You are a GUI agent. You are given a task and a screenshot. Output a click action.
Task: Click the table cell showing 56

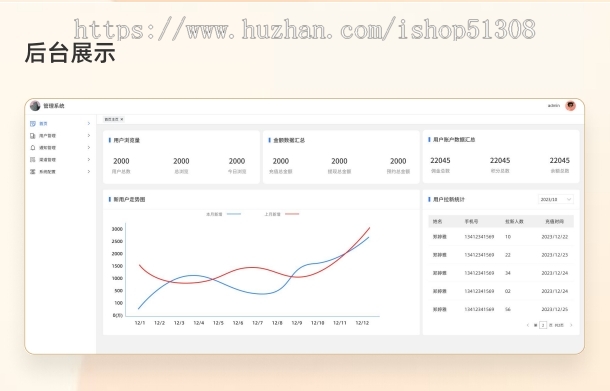pyautogui.click(x=508, y=309)
